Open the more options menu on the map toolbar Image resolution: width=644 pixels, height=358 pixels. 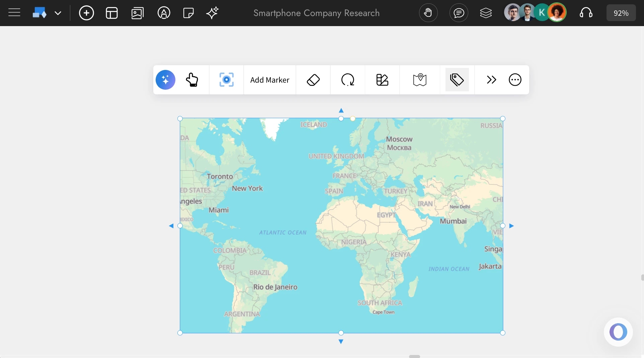coord(515,80)
